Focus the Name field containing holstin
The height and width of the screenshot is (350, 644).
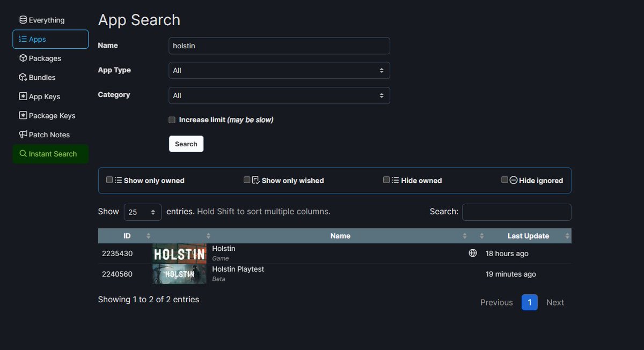pos(279,46)
